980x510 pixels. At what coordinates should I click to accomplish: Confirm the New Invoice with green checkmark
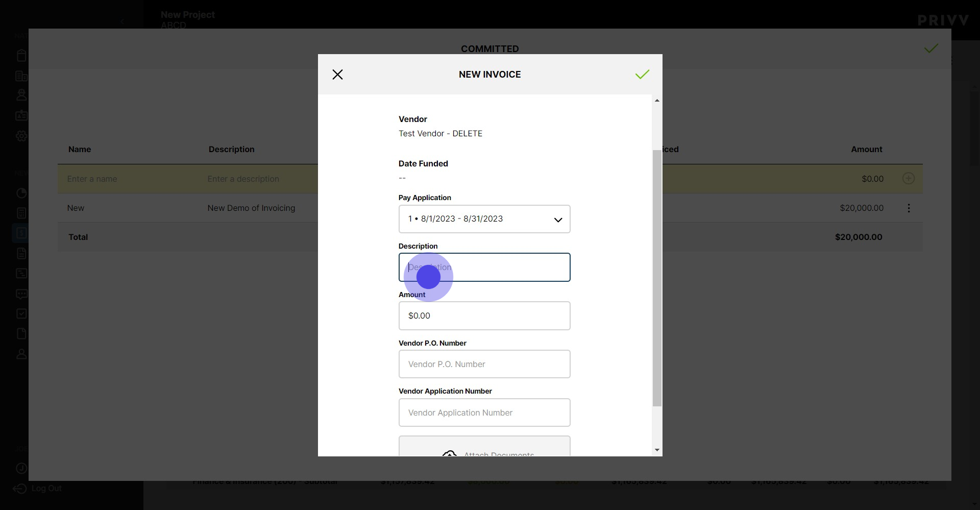[x=642, y=75]
